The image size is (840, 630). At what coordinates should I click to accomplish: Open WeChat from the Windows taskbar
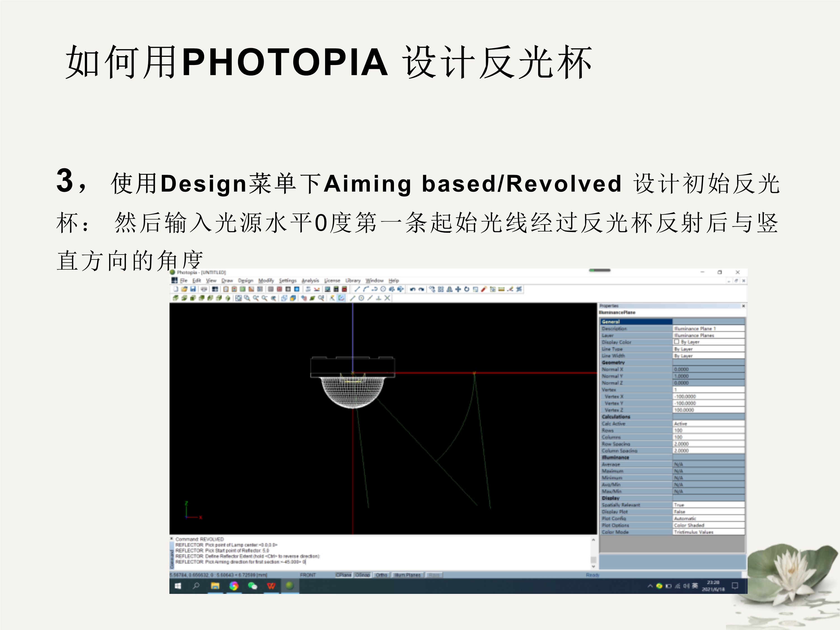pos(253,586)
